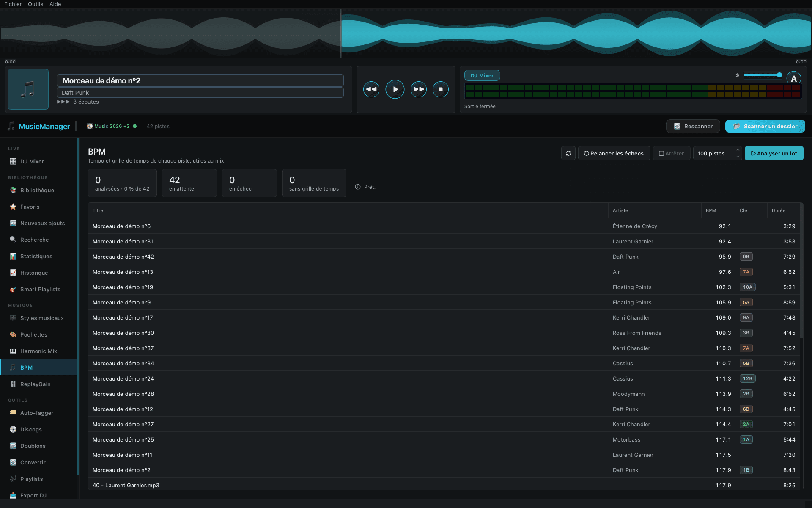Open Recherche in the sidebar

point(39,240)
